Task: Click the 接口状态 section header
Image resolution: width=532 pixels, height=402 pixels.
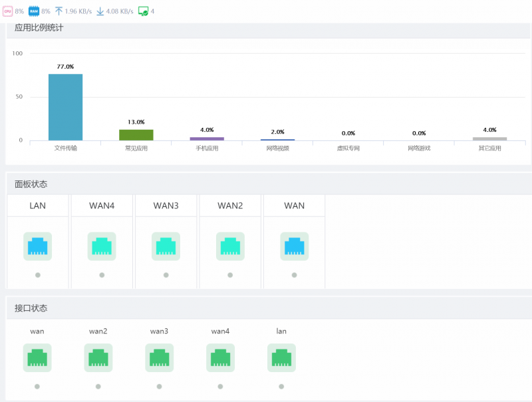Action: click(31, 308)
